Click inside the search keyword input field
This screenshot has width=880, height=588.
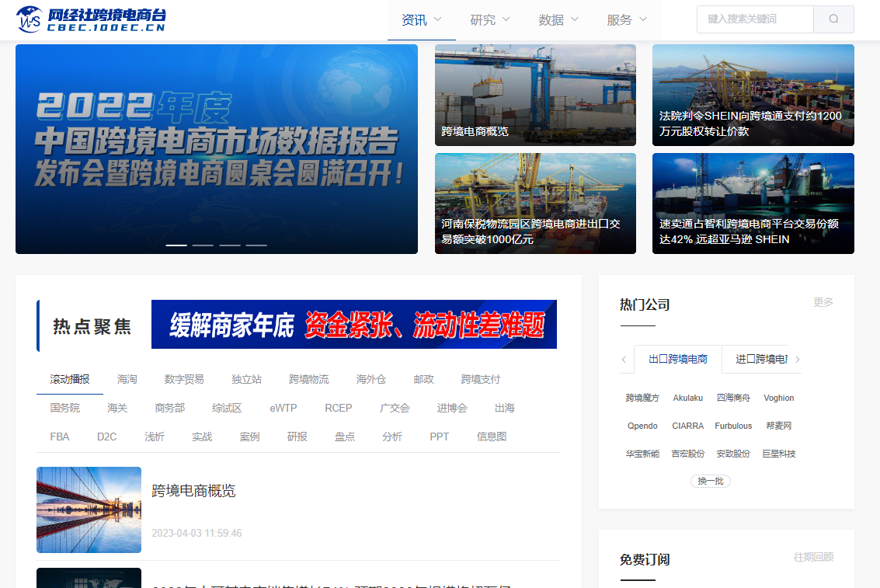pos(756,19)
